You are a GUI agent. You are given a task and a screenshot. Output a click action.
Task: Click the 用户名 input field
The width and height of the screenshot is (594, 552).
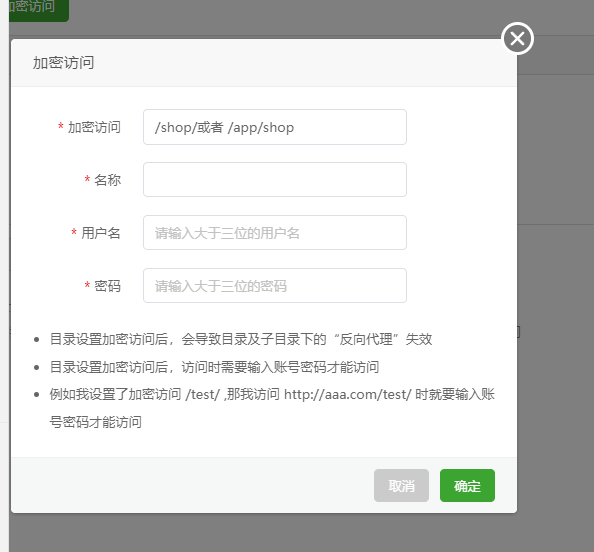point(275,233)
